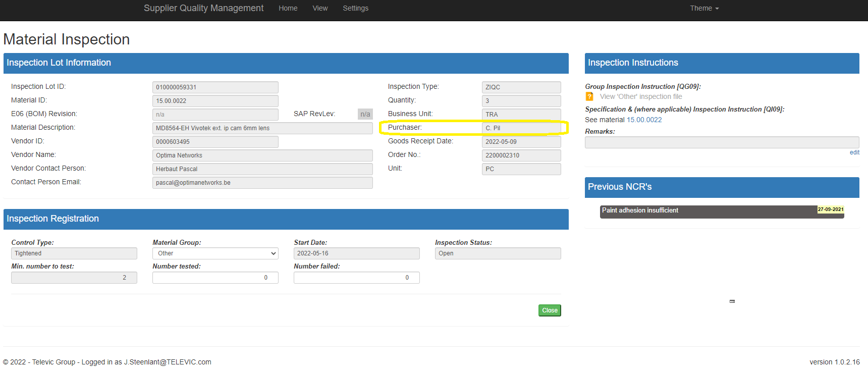Open the Home menu item
This screenshot has width=868, height=371.
coord(288,8)
